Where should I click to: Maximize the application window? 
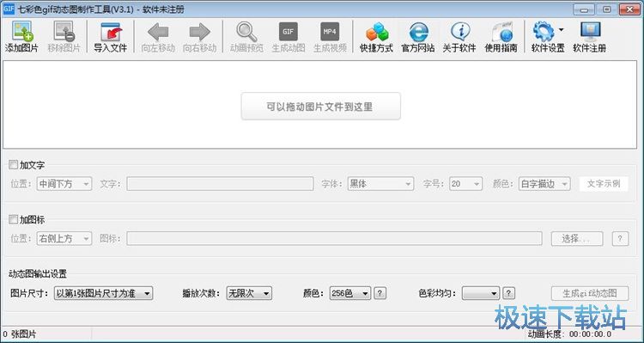click(607, 9)
